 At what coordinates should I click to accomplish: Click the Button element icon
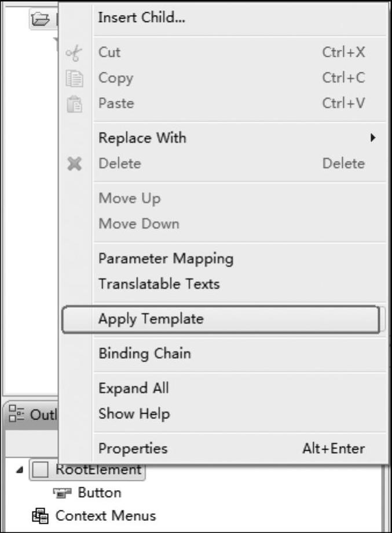tap(62, 492)
